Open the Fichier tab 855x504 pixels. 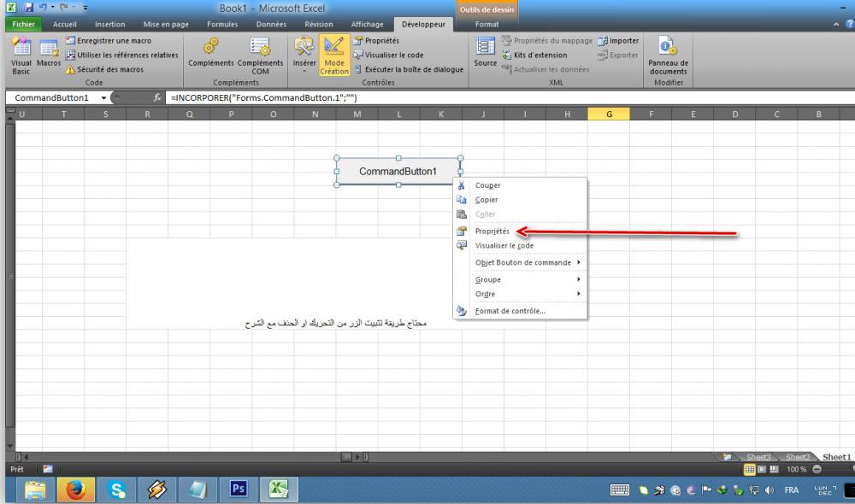pos(23,24)
